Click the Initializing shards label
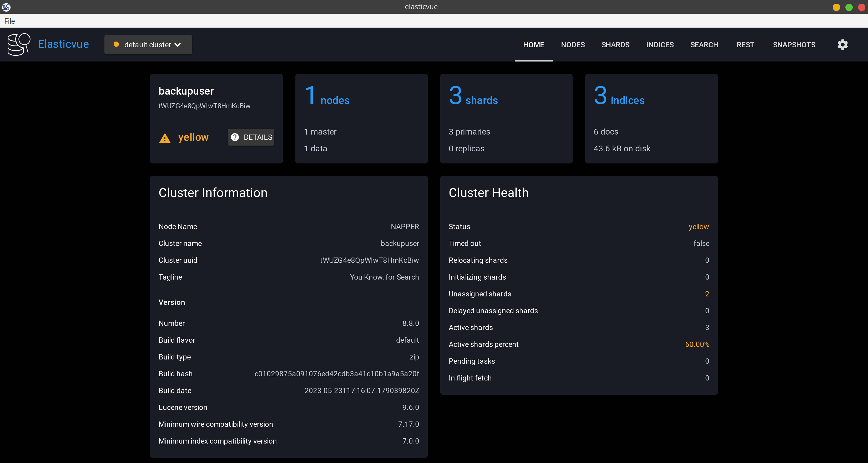 (x=477, y=277)
